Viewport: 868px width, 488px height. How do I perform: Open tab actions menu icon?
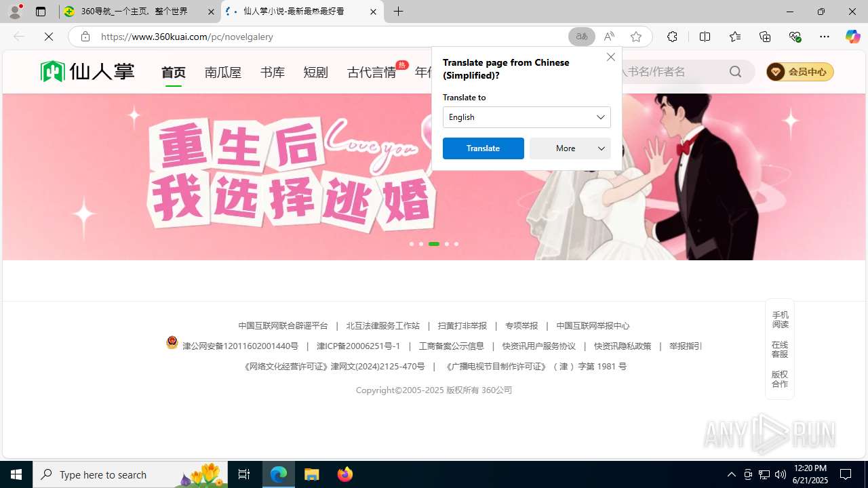pyautogui.click(x=41, y=12)
